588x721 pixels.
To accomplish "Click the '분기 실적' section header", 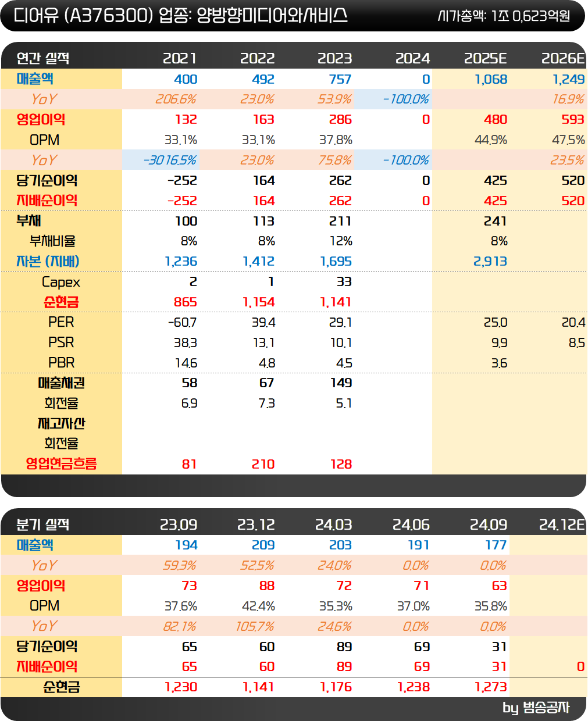I will pos(42,524).
